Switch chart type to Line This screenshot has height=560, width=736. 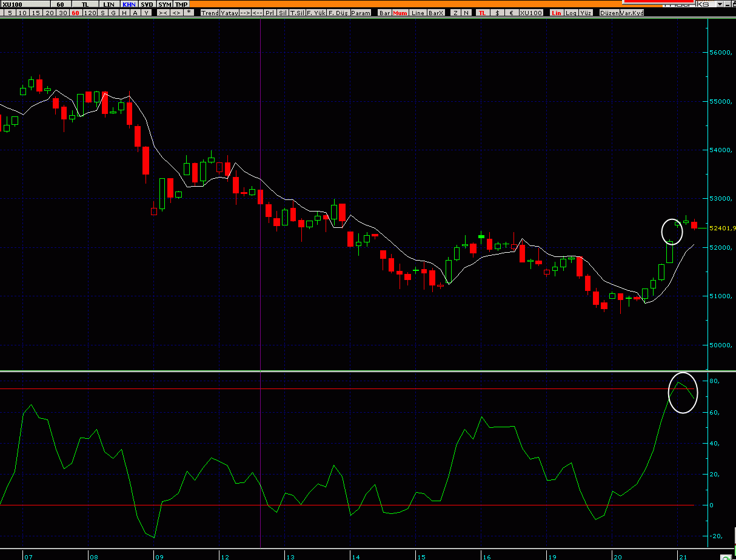[418, 13]
